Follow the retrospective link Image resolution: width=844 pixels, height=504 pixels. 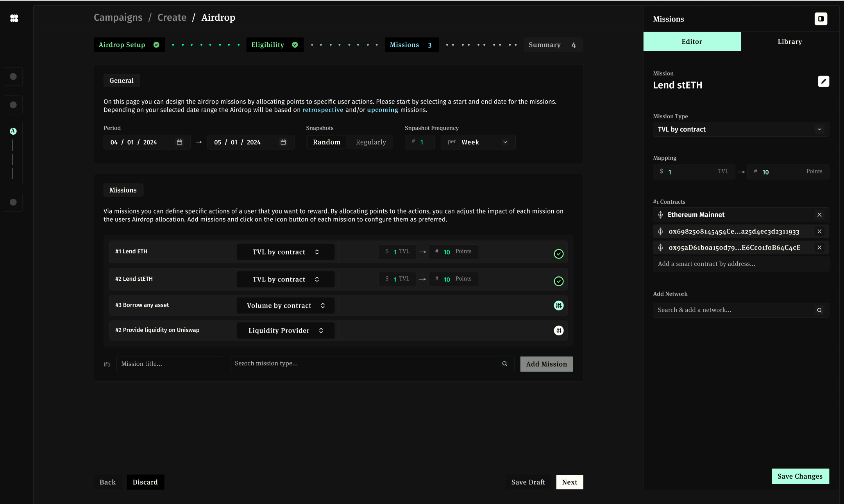coord(322,110)
